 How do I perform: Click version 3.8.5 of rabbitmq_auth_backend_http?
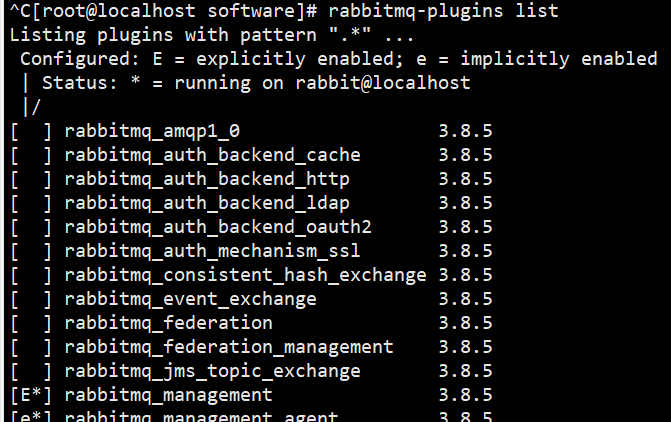click(465, 179)
